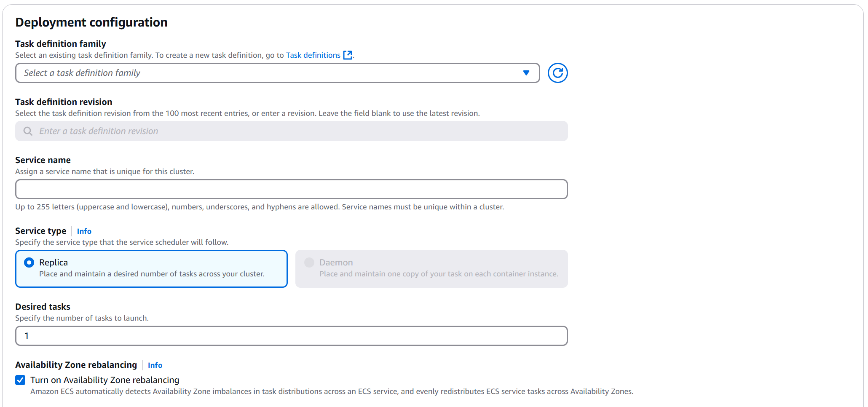Click 'Specify the number of tasks to launch.' text

pos(82,318)
